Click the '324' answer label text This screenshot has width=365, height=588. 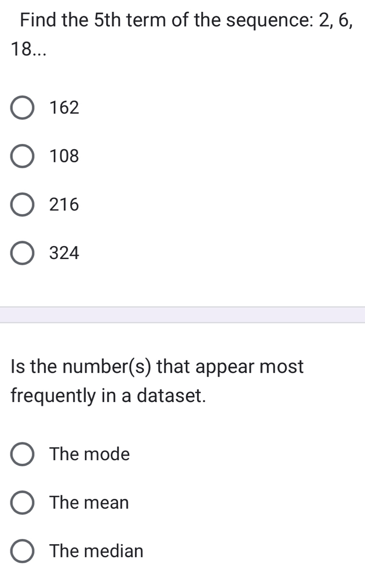(65, 253)
